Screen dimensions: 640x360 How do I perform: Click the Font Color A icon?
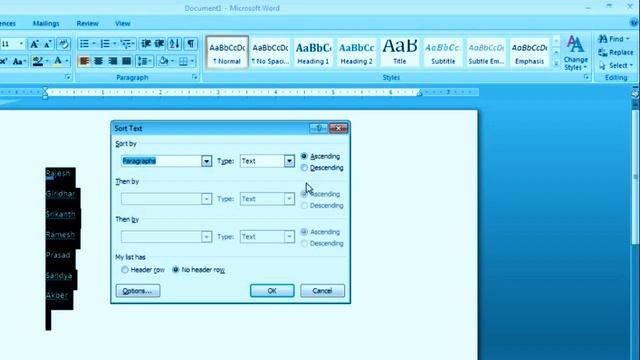[58, 61]
